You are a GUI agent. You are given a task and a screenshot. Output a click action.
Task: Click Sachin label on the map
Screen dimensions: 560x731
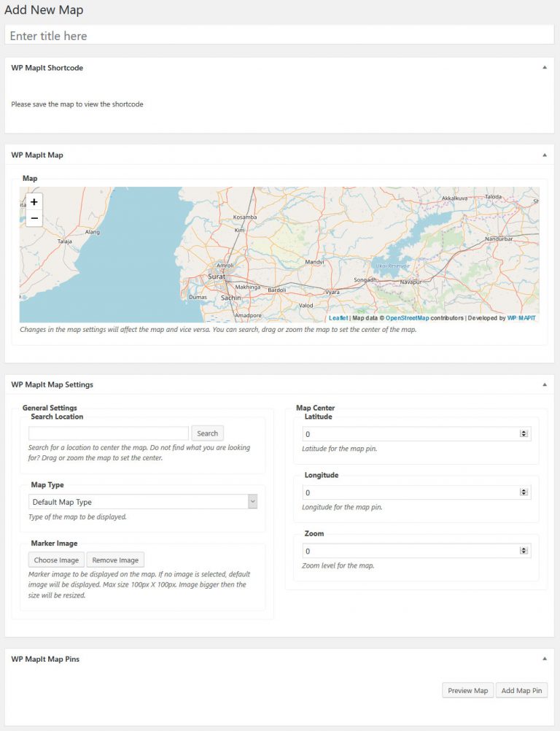pyautogui.click(x=231, y=298)
